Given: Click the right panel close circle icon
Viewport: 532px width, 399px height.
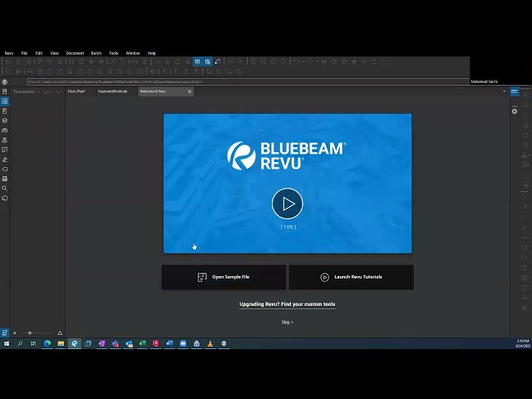Looking at the screenshot, I should (x=515, y=111).
